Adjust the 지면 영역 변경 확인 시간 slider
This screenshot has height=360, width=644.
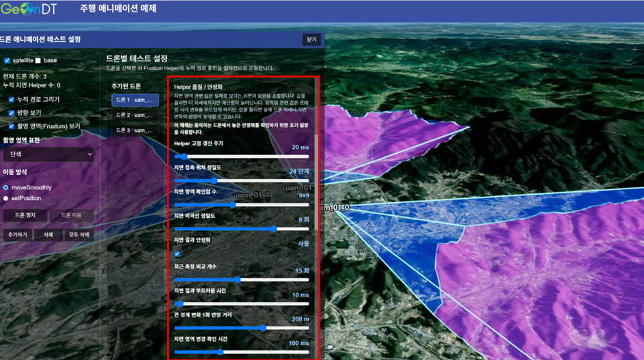pos(242,352)
